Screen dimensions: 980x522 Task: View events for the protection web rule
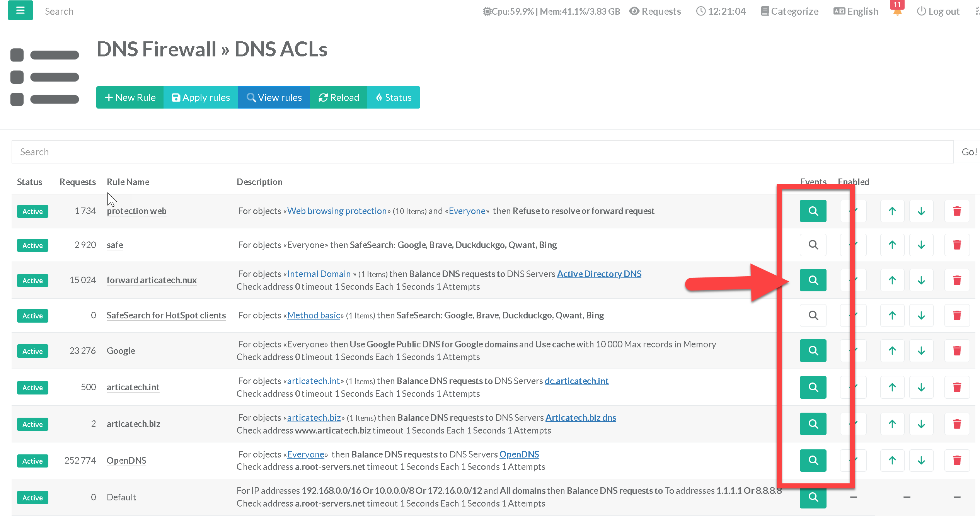click(813, 211)
